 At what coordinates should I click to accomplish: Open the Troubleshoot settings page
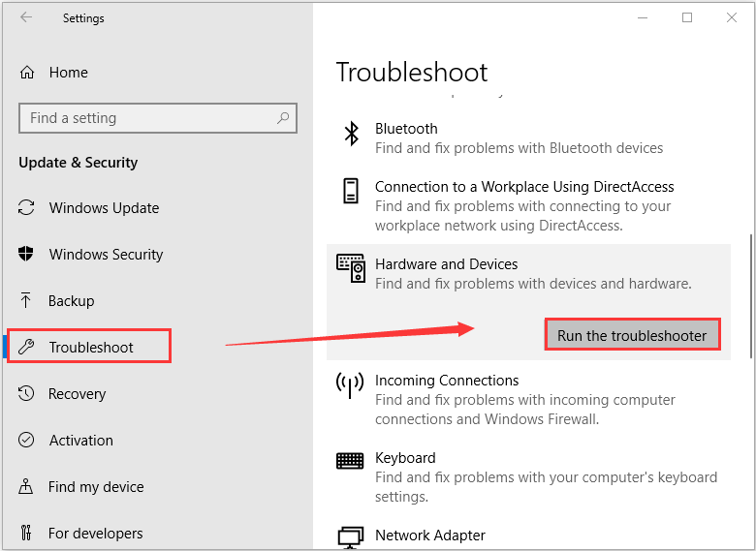click(x=91, y=348)
